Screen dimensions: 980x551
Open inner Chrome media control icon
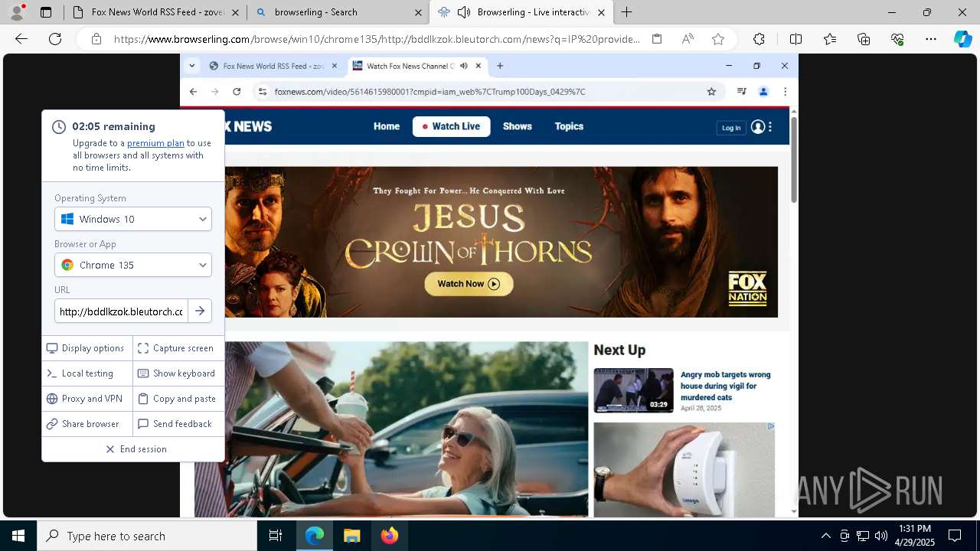[741, 92]
